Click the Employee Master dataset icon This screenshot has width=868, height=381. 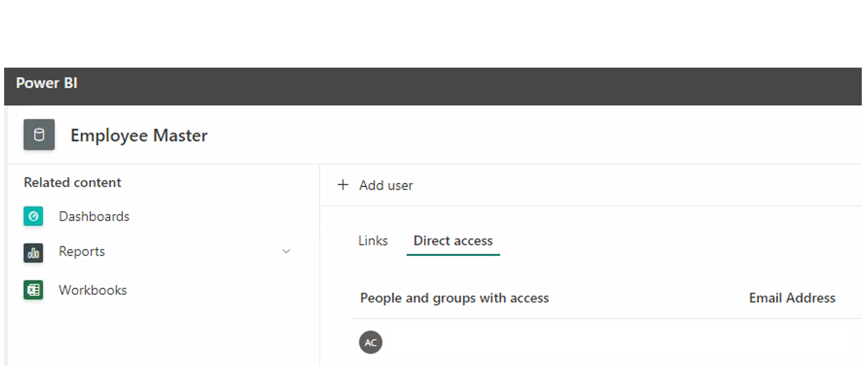39,135
